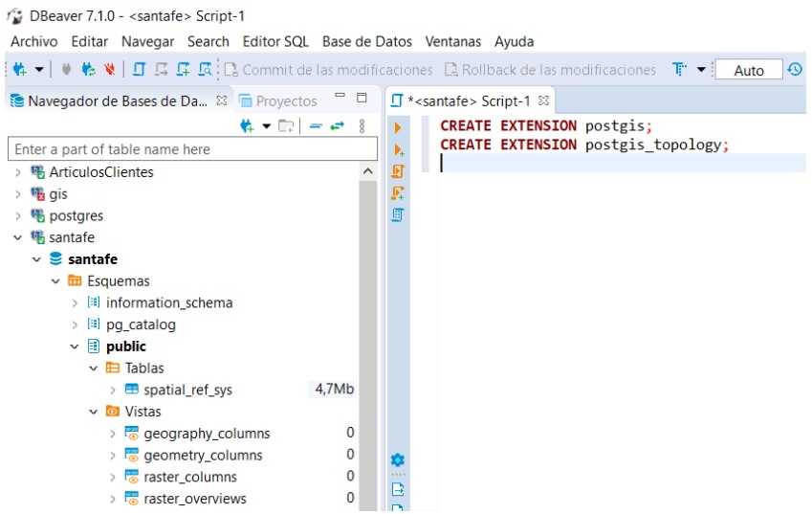Screen dimensions: 812x514
Task: Click the transaction log clock icon
Action: 795,70
